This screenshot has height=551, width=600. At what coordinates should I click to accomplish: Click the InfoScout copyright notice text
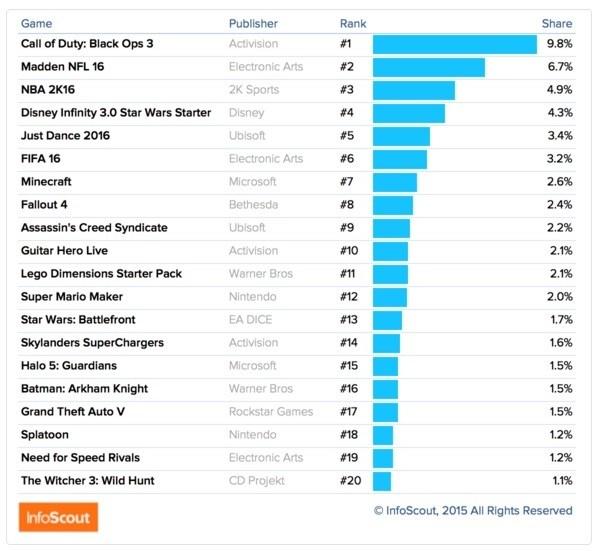pos(473,510)
